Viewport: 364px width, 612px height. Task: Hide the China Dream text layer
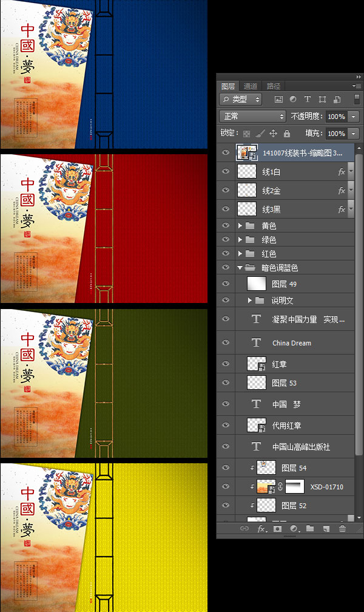(226, 342)
